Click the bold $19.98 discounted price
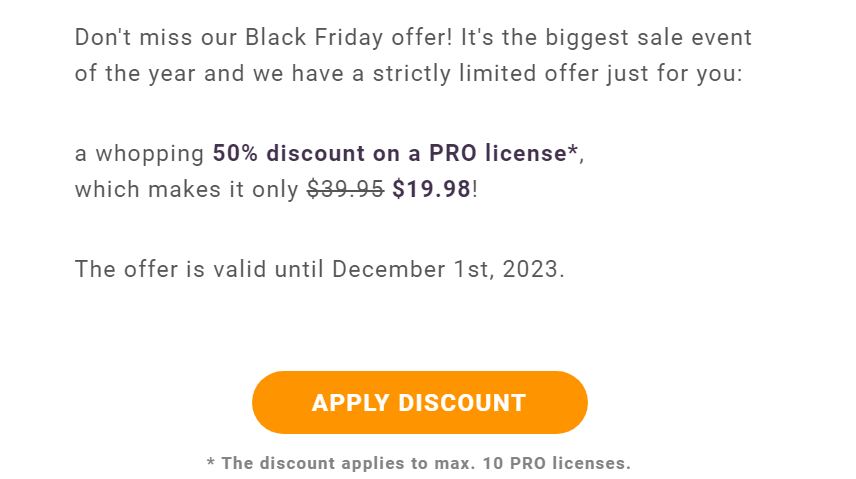 coord(431,189)
